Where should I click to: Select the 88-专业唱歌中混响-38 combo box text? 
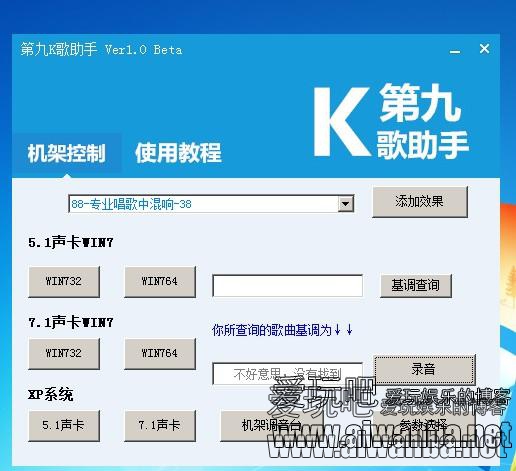coord(131,204)
